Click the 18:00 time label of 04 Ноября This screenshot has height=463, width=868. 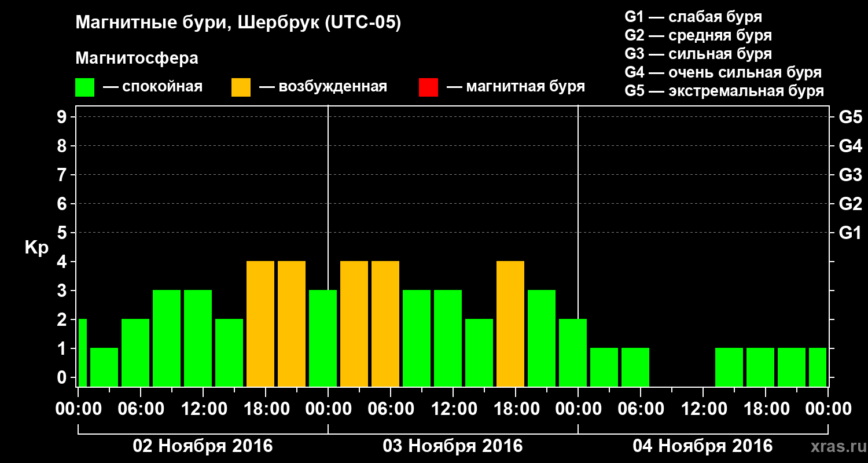766,409
